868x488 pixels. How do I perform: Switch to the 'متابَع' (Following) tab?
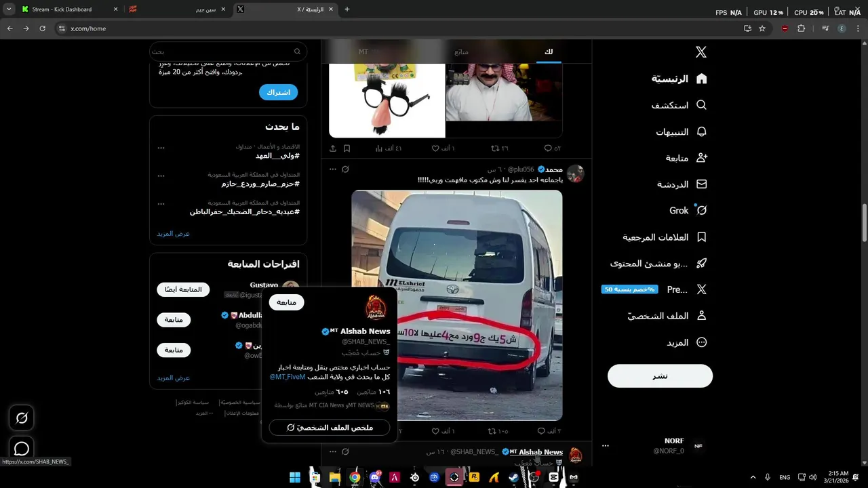[x=461, y=52]
